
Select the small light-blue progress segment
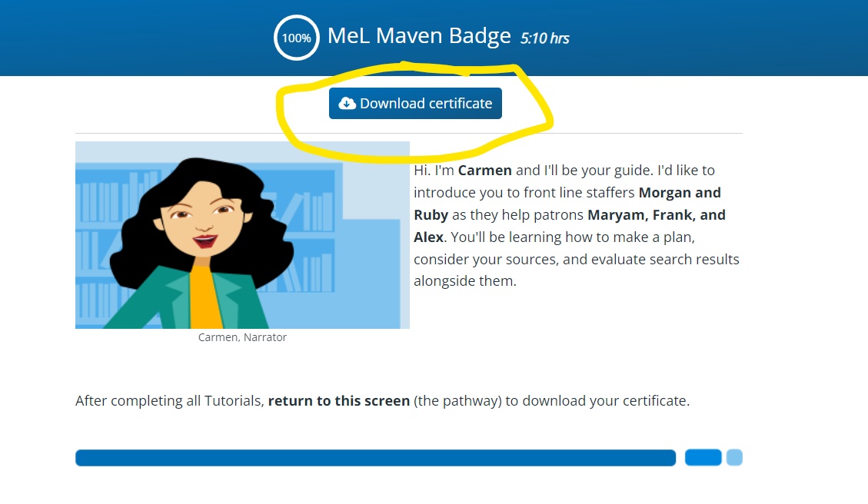tap(734, 458)
